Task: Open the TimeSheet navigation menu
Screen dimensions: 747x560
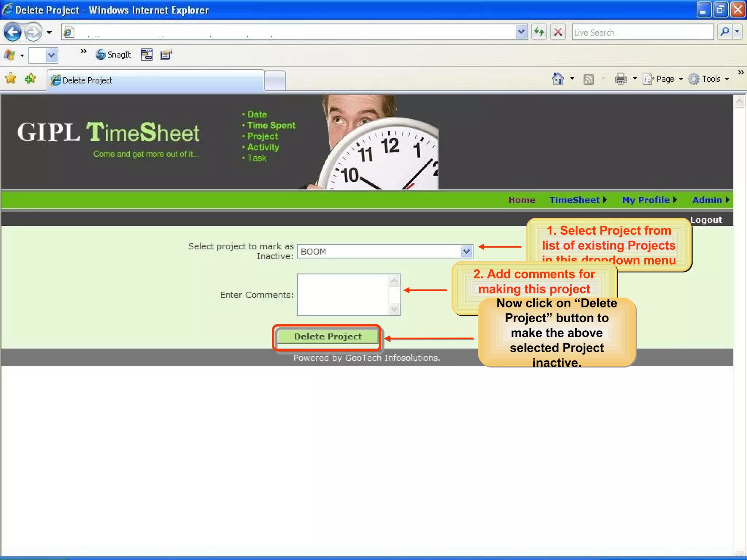Action: point(577,200)
